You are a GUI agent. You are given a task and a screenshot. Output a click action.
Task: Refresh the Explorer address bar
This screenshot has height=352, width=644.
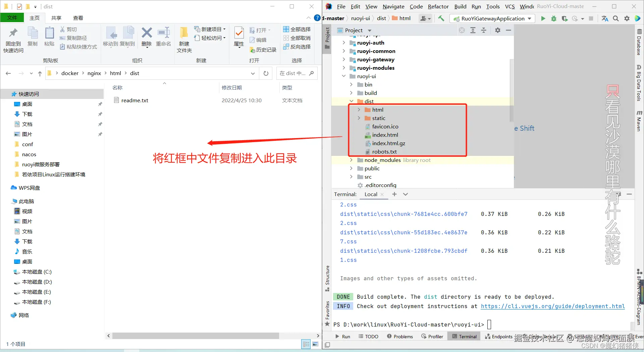pos(266,73)
